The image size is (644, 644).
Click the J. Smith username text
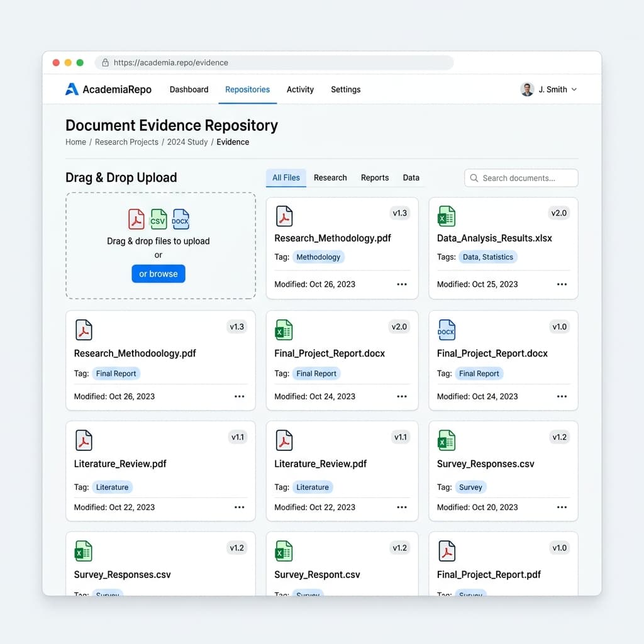click(x=553, y=89)
